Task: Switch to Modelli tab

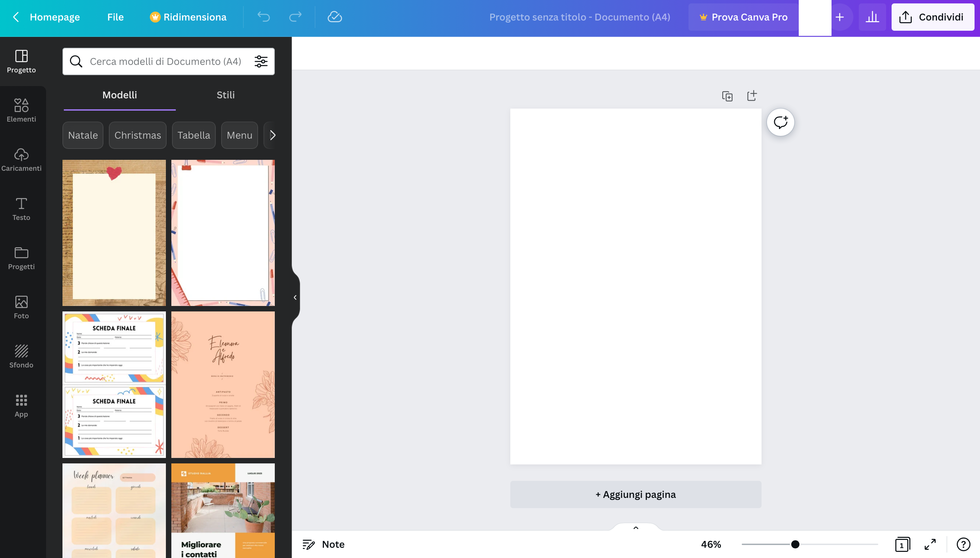Action: tap(119, 94)
